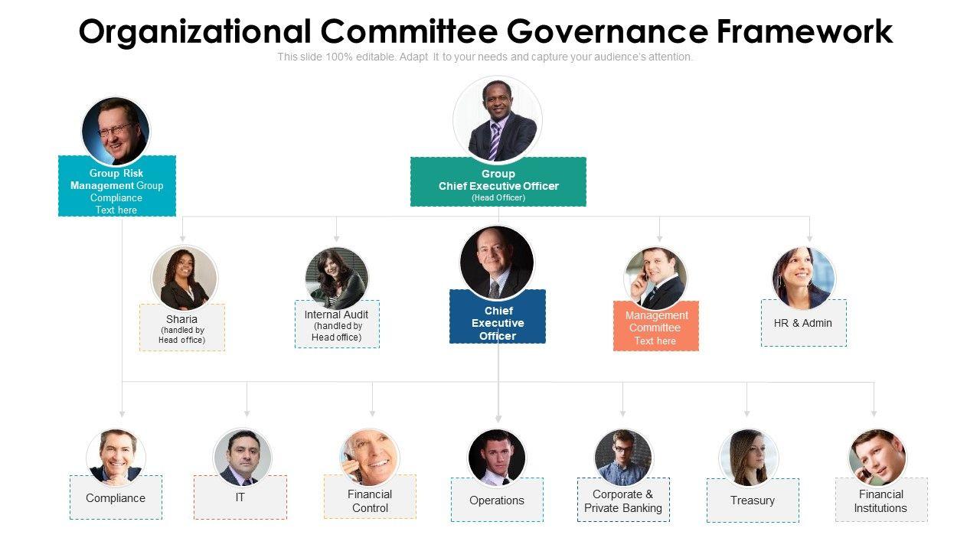980x551 pixels.
Task: Click the Group Risk Management teal box
Action: pos(117,186)
